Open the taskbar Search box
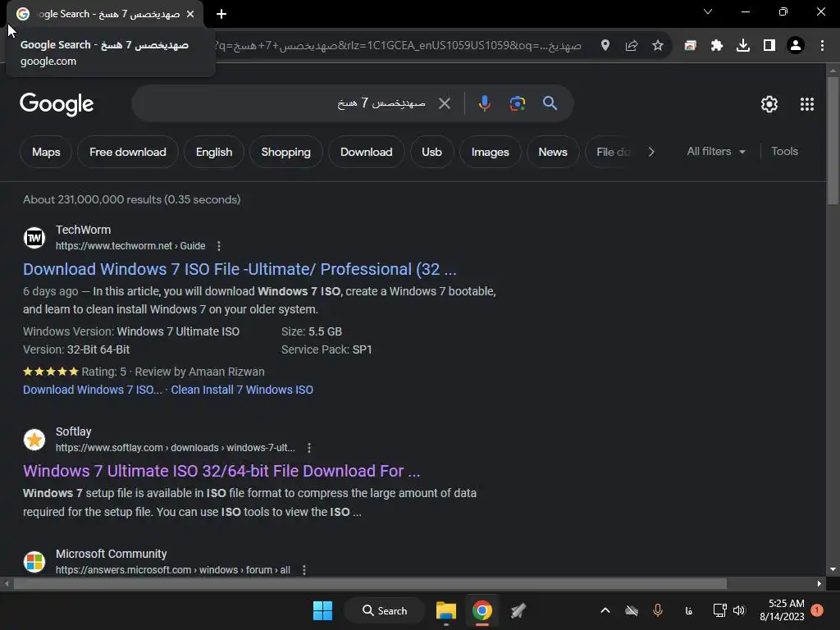The height and width of the screenshot is (630, 840). pyautogui.click(x=385, y=610)
